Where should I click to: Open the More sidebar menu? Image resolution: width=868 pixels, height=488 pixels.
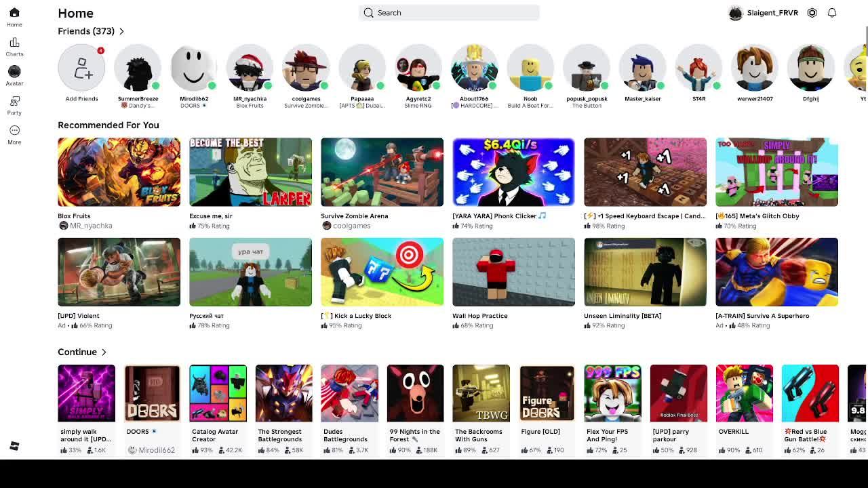(x=14, y=130)
